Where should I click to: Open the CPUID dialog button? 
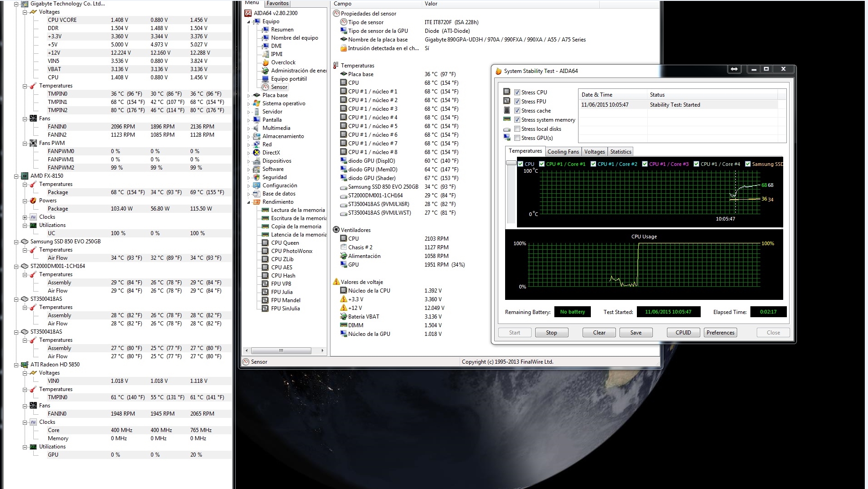coord(683,333)
